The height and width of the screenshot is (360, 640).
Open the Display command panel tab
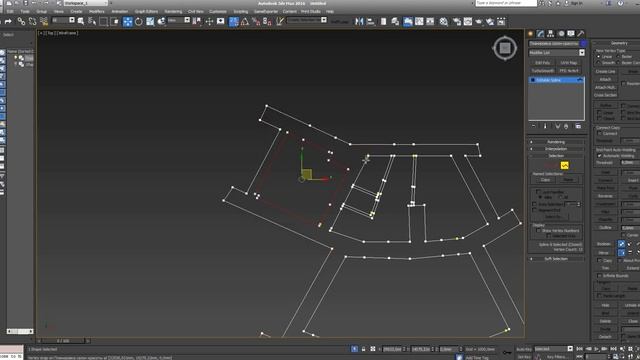(x=571, y=33)
